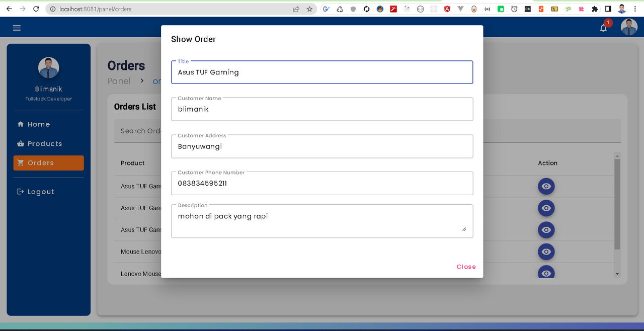Viewport: 644px width, 331px height.
Task: Click the Products basket icon
Action: pyautogui.click(x=21, y=143)
